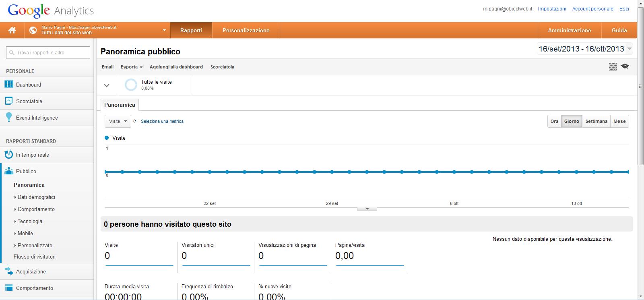
Task: Click the grid view icon near the date range
Action: [x=613, y=66]
